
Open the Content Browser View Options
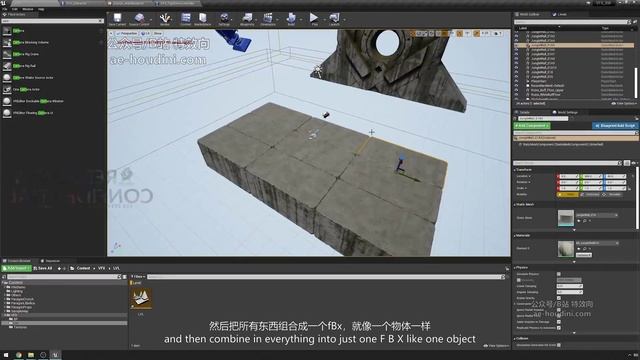click(x=496, y=346)
